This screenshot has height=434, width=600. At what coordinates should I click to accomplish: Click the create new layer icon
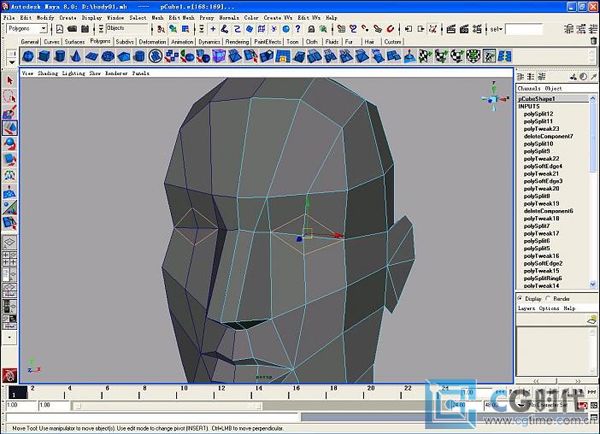point(592,319)
